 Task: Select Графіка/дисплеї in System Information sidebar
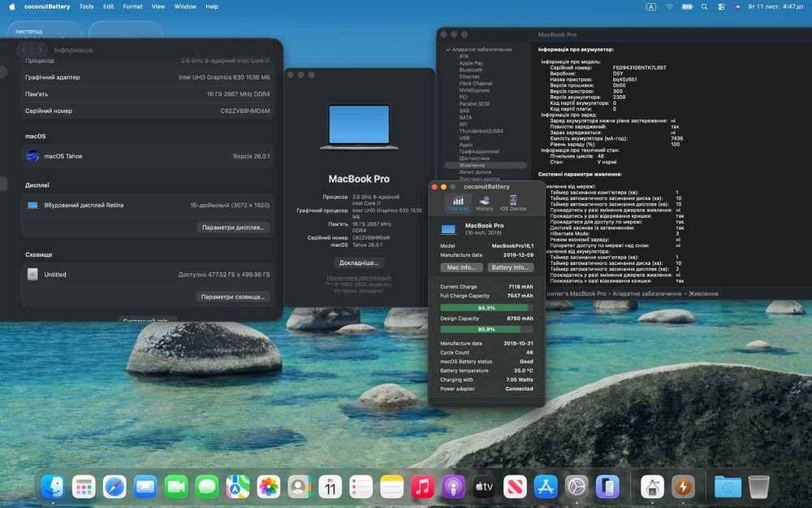click(479, 151)
